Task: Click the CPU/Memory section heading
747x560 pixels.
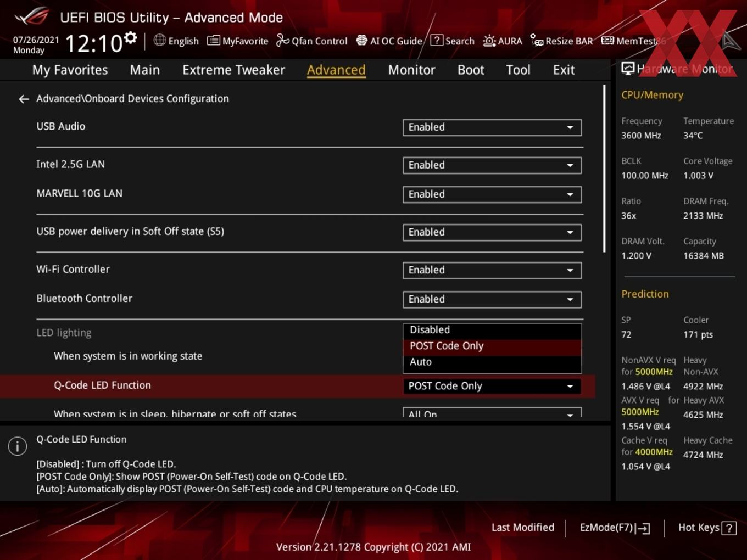Action: [x=652, y=95]
